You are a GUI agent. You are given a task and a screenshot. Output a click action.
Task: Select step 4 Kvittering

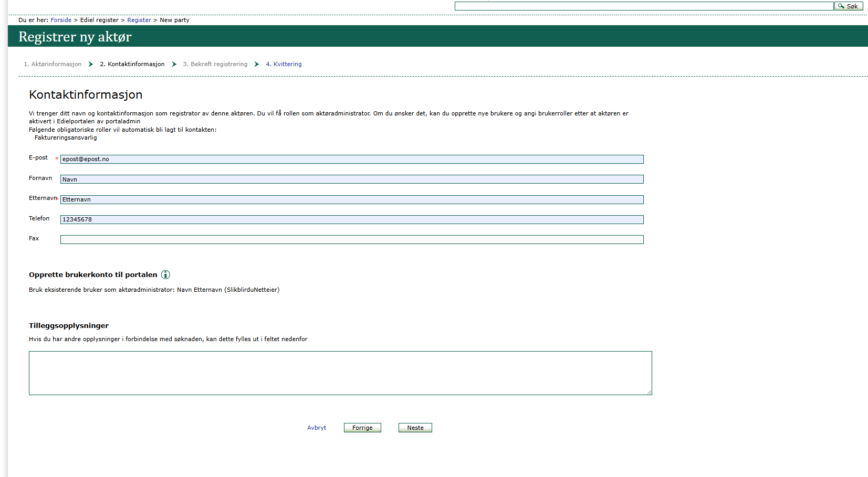click(284, 64)
